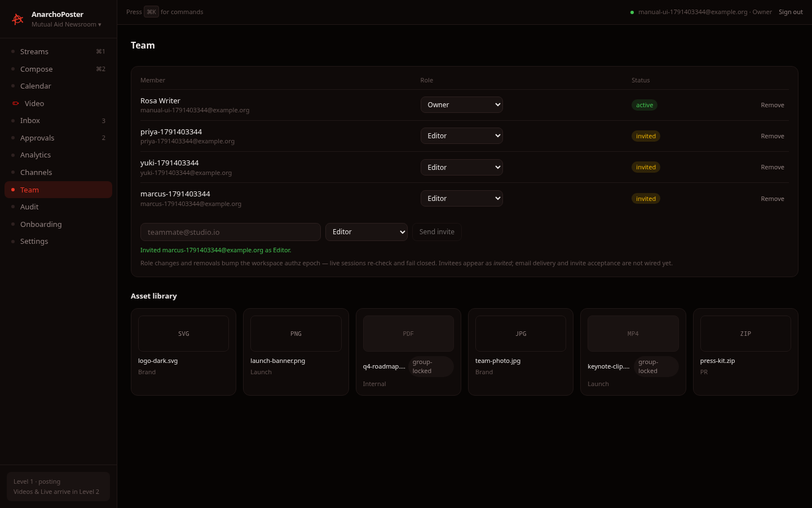The height and width of the screenshot is (508, 812).
Task: Open the q4-roadmap PDF asset tile
Action: (408, 352)
